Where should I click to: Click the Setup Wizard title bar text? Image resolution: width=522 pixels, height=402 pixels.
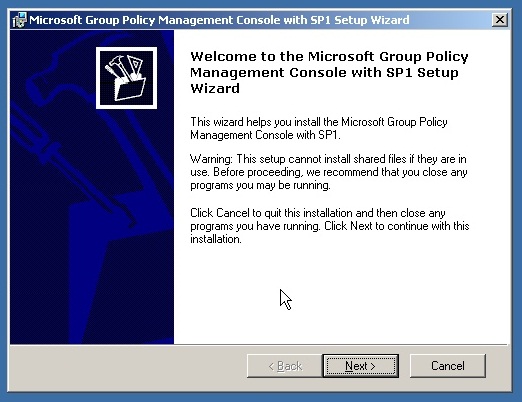point(219,20)
